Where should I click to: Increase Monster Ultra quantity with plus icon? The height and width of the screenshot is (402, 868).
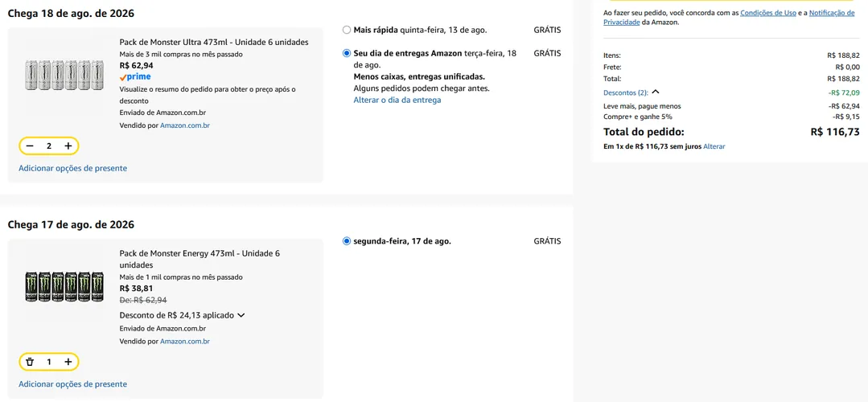(68, 146)
